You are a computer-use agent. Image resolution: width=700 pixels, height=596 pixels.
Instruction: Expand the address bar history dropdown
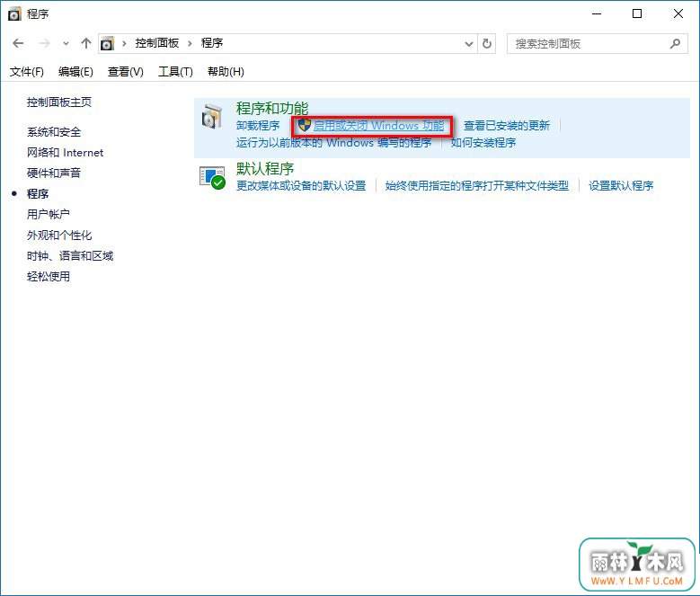pyautogui.click(x=469, y=44)
